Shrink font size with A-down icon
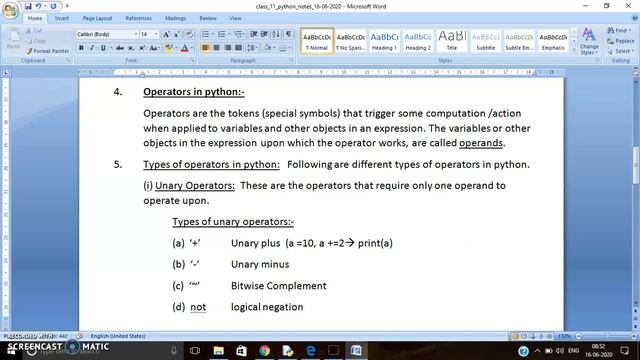 pyautogui.click(x=177, y=35)
